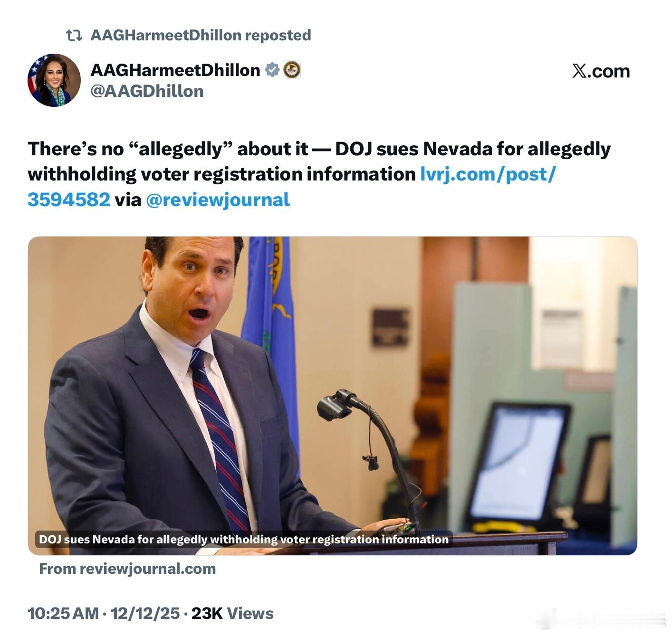
Task: Click the DOJ seal affiliation badge
Action: point(292,70)
